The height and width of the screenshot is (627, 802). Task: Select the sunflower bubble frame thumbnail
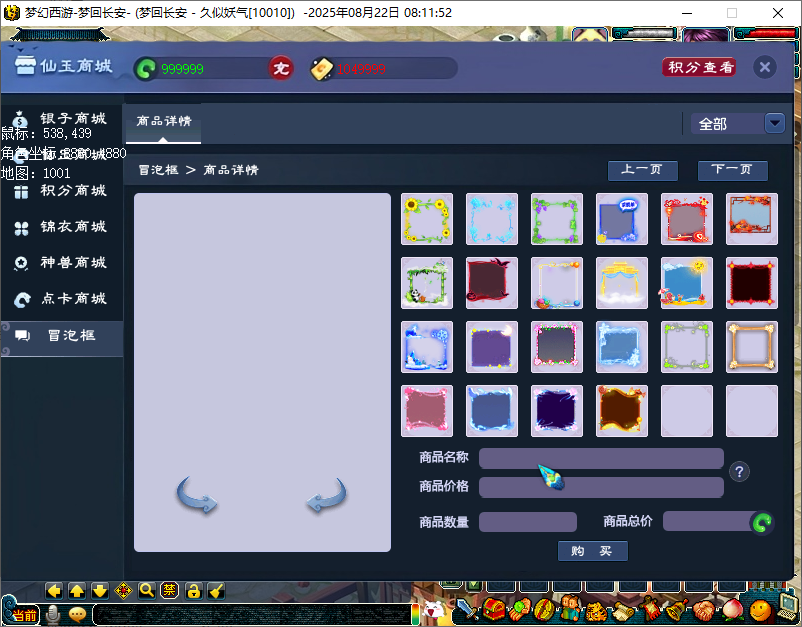pyautogui.click(x=427, y=219)
